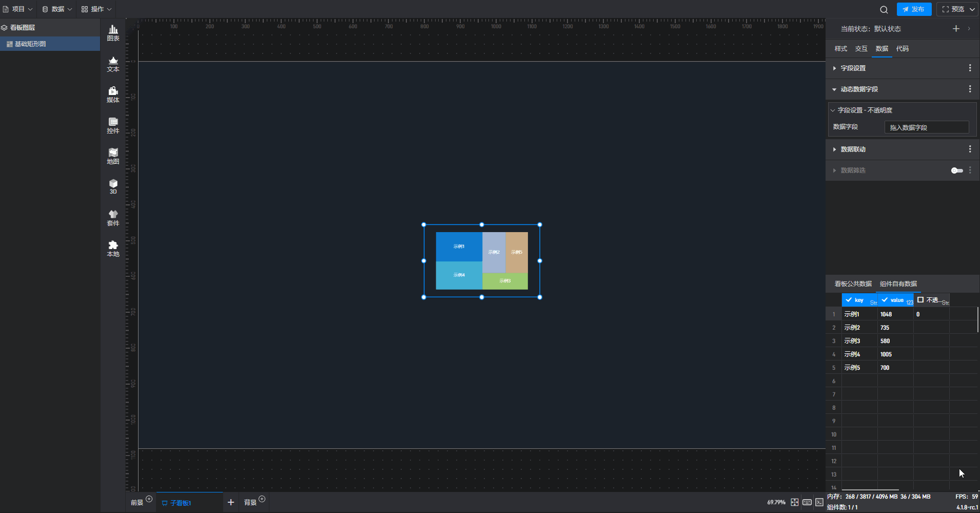980x513 pixels.
Task: Open the 预览 dropdown arrow
Action: [972, 9]
